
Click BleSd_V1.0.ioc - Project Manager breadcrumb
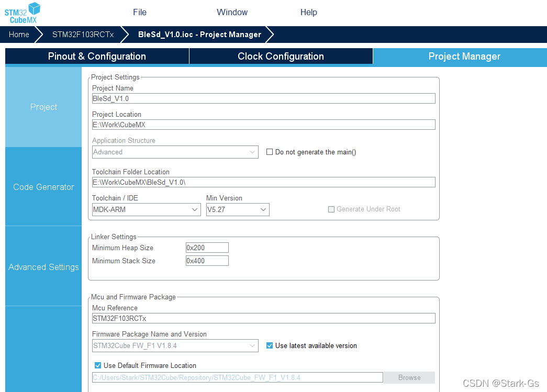[199, 35]
